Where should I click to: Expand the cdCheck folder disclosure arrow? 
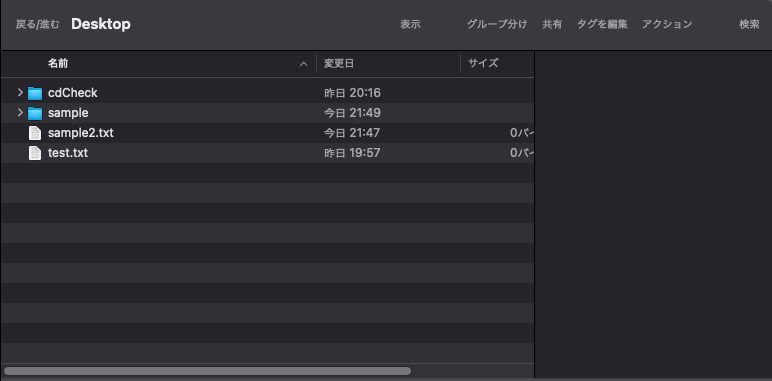click(20, 93)
